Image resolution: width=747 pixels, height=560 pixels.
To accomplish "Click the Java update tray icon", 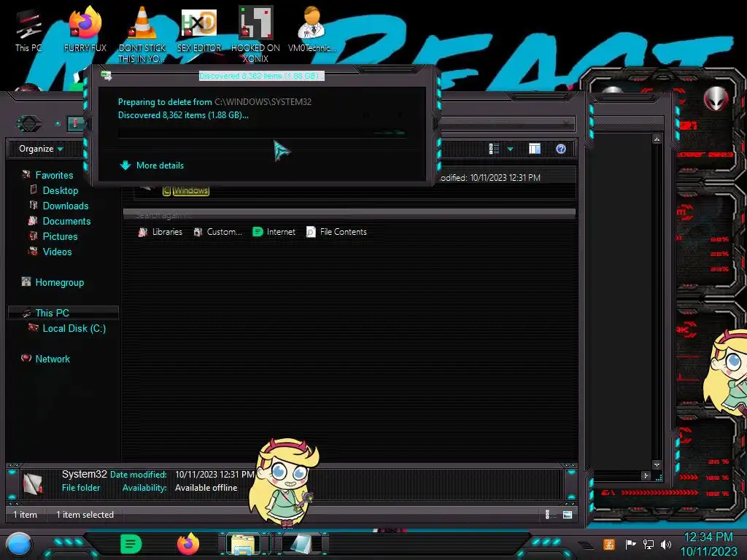I will point(609,544).
